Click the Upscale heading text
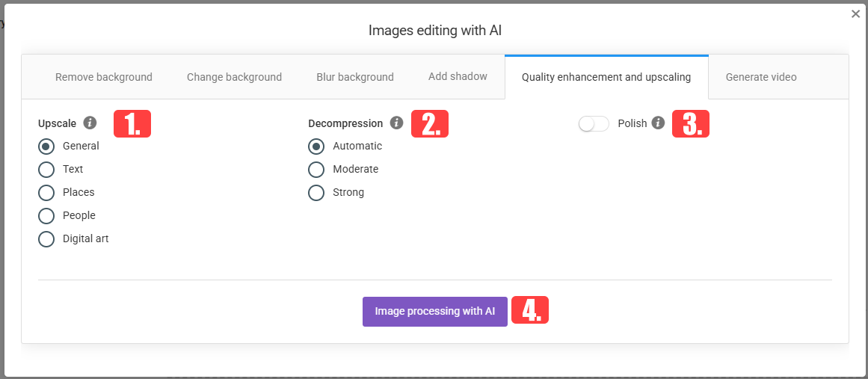Image resolution: width=868 pixels, height=379 pixels. (x=58, y=123)
